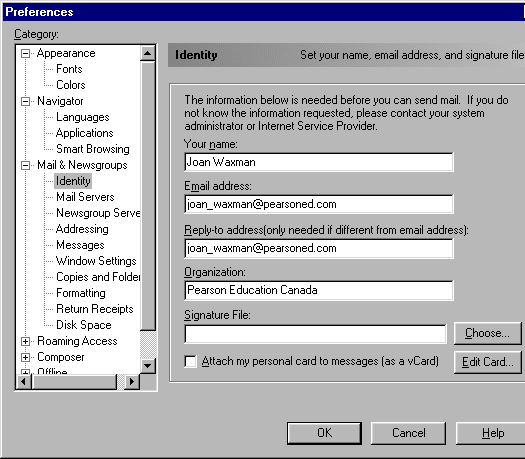Click the vertical scrollbar thumb of category list
The width and height of the screenshot is (525, 459).
(148, 196)
